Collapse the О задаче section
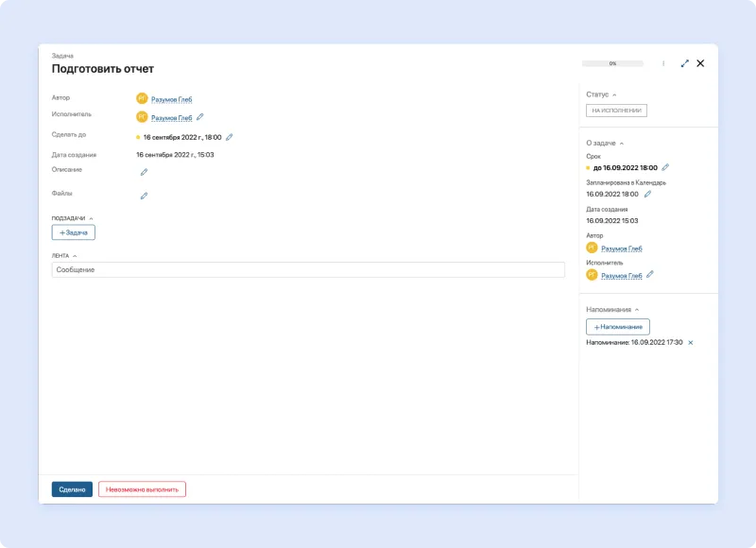The height and width of the screenshot is (548, 756). click(621, 143)
